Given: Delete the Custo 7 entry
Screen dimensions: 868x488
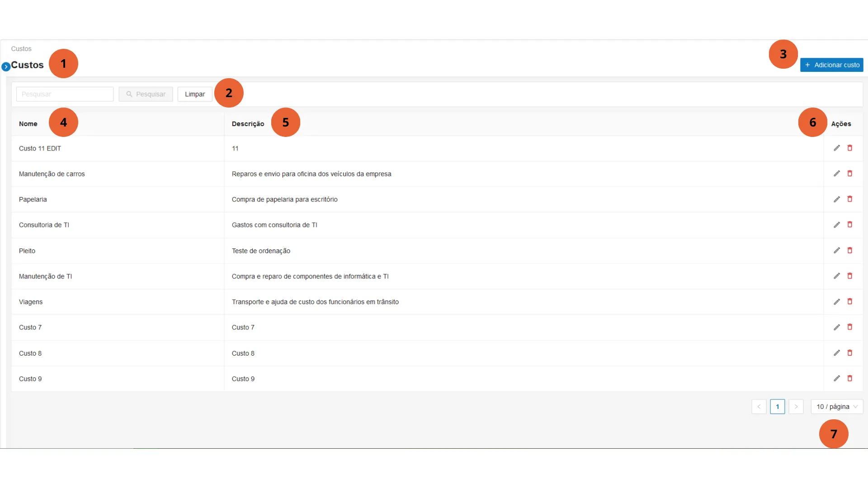Looking at the screenshot, I should point(850,327).
